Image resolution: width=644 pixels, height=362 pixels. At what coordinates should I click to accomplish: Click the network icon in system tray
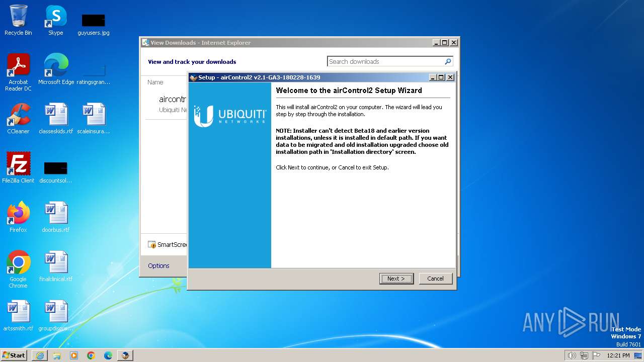tap(584, 355)
